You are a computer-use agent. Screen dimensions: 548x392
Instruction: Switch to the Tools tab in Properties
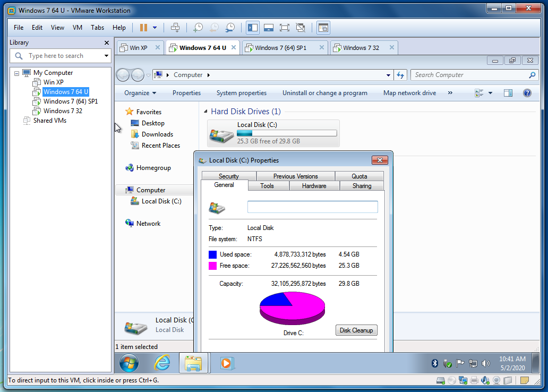point(267,186)
